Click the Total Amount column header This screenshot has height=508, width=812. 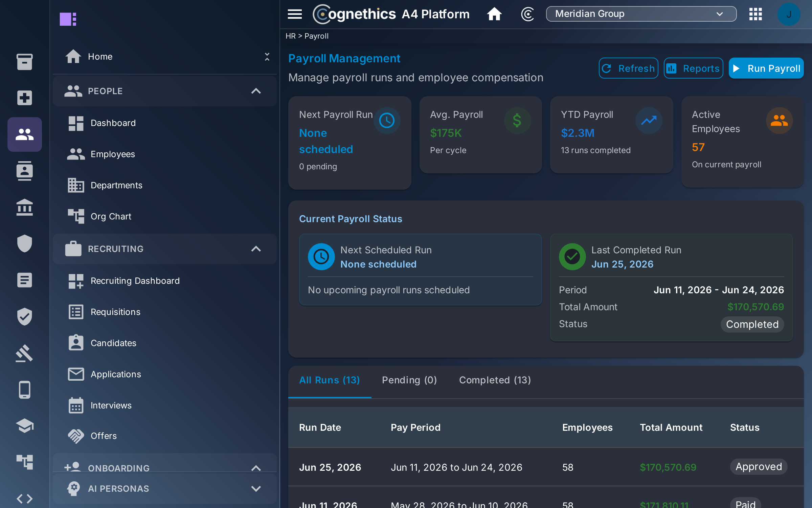671,427
